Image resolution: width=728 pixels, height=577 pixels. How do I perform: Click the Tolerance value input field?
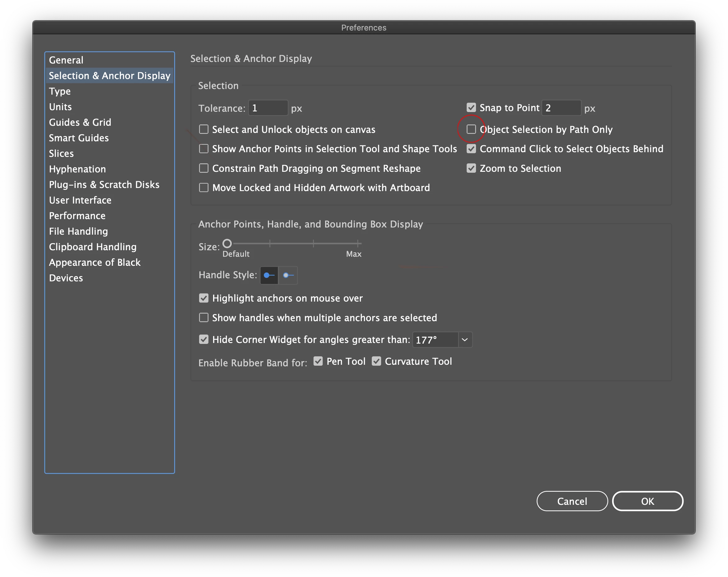(x=268, y=108)
